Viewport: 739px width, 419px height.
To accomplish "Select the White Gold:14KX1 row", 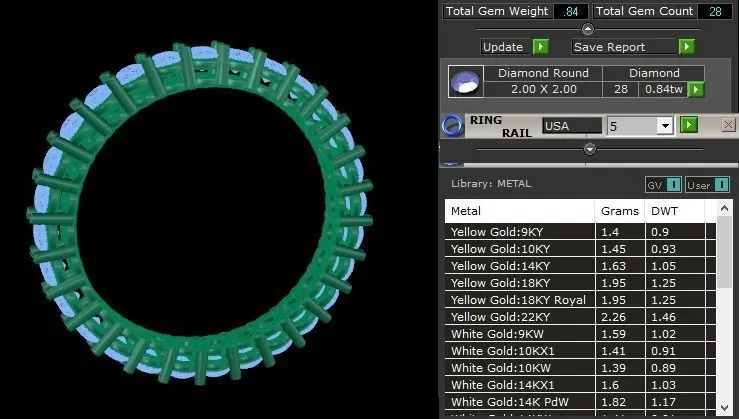I will pyautogui.click(x=580, y=385).
